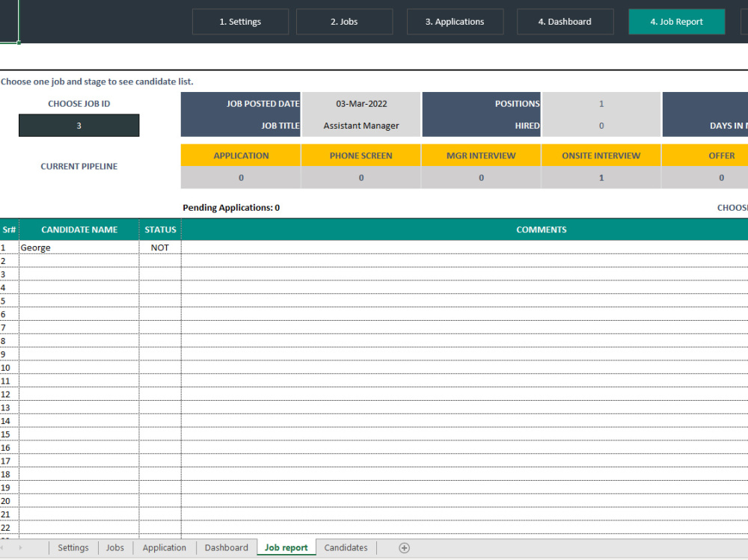Open the 3. Applications navigation button

[x=455, y=22]
